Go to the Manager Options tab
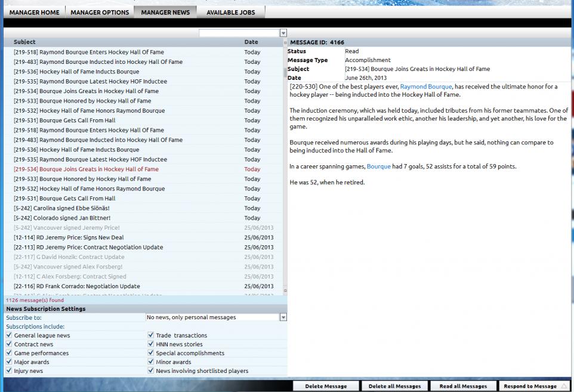Viewport: 574px width, 392px height. [x=100, y=13]
